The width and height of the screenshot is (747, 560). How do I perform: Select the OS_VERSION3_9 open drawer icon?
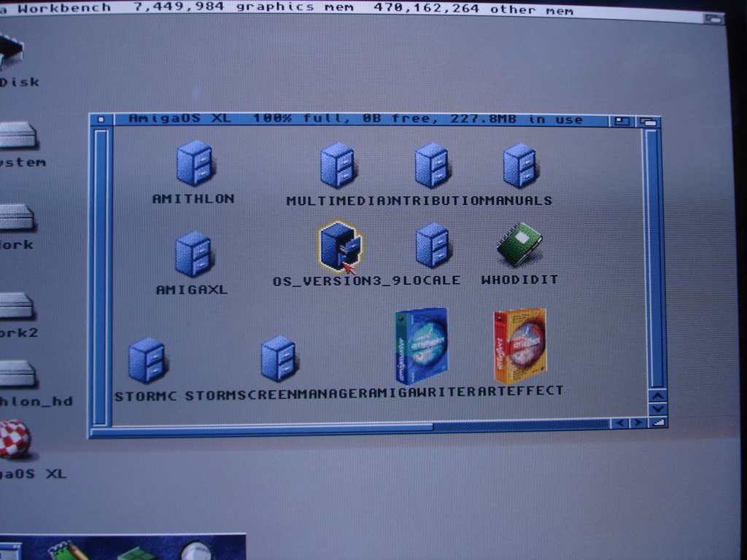pos(340,246)
